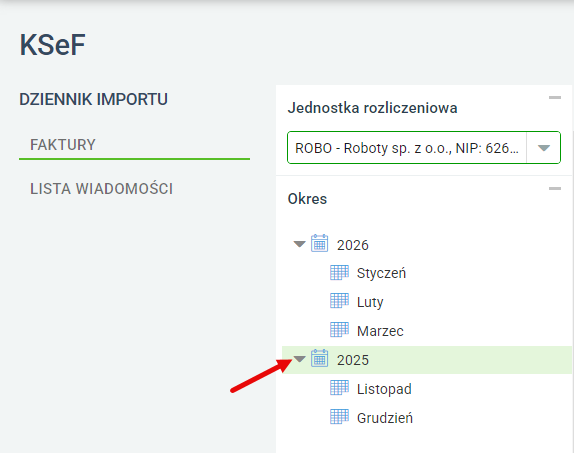Select the Luty month label

coord(370,302)
